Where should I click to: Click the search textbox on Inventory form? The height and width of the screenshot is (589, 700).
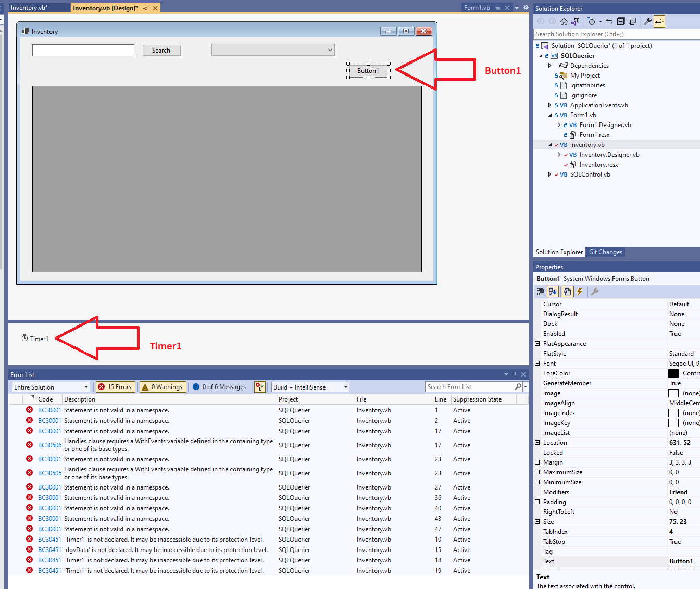pos(83,50)
